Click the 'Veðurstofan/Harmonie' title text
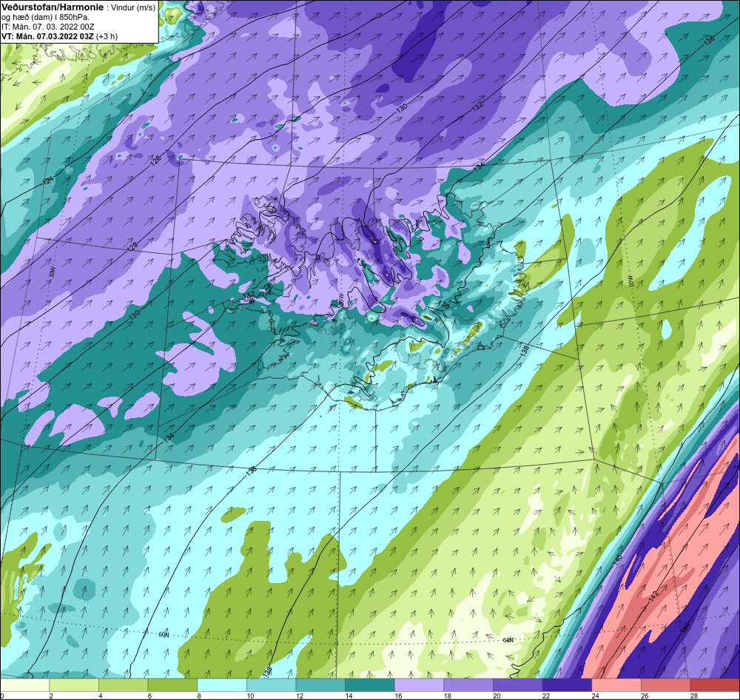This screenshot has height=700, width=740. pos(52,7)
